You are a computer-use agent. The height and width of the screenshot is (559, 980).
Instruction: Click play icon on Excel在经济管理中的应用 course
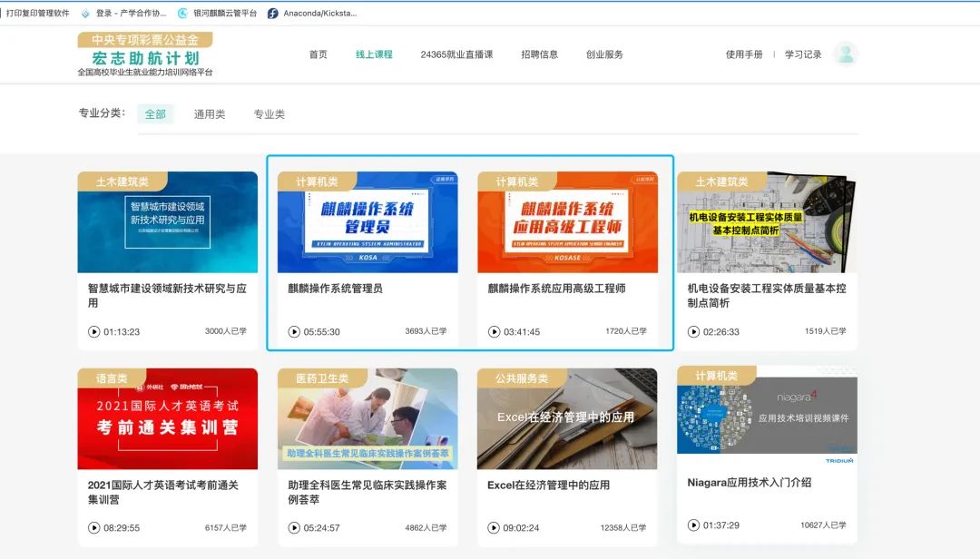[494, 527]
